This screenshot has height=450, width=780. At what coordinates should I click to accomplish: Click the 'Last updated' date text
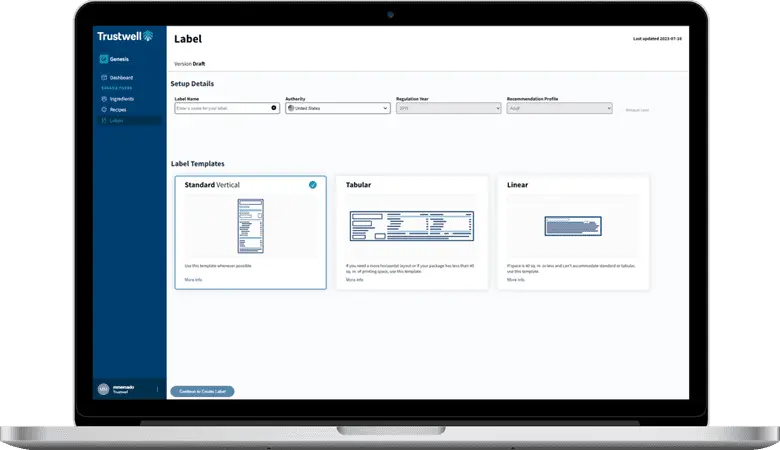pos(657,39)
